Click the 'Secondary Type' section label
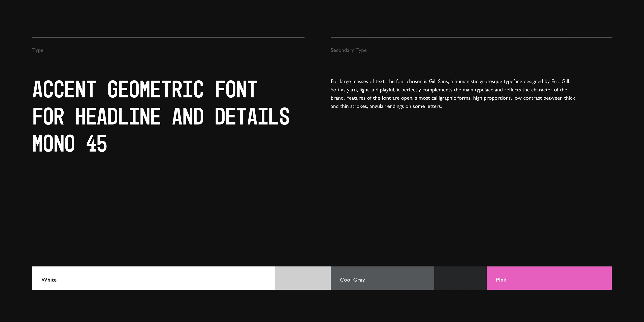 (349, 50)
